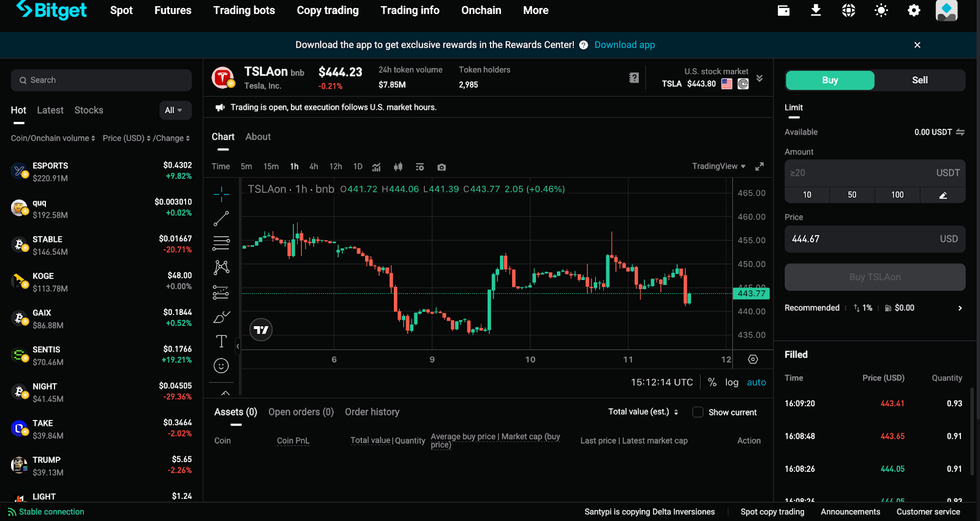Toggle log scale on chart
This screenshot has width=980, height=521.
[x=731, y=382]
